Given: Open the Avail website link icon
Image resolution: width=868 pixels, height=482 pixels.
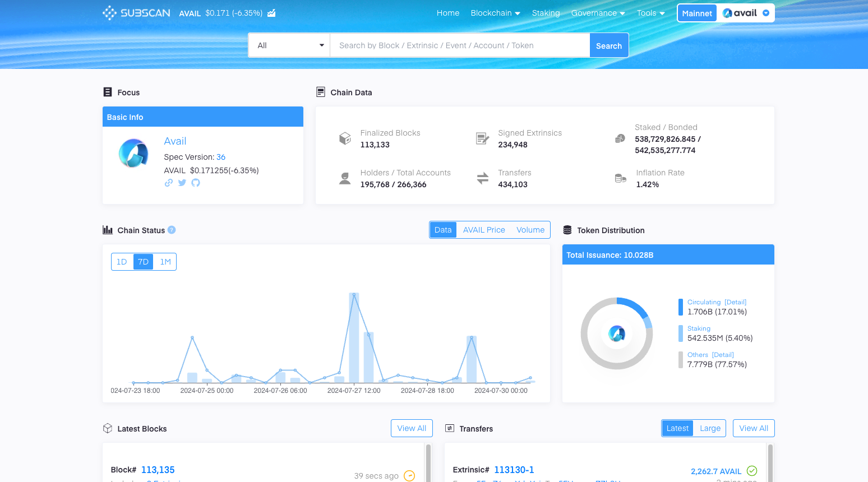Looking at the screenshot, I should [x=168, y=183].
